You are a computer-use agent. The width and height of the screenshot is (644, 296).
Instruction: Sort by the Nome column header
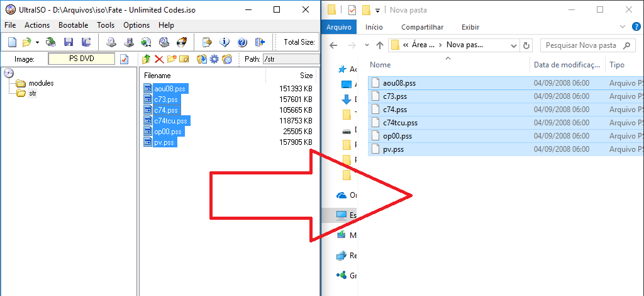(x=380, y=65)
